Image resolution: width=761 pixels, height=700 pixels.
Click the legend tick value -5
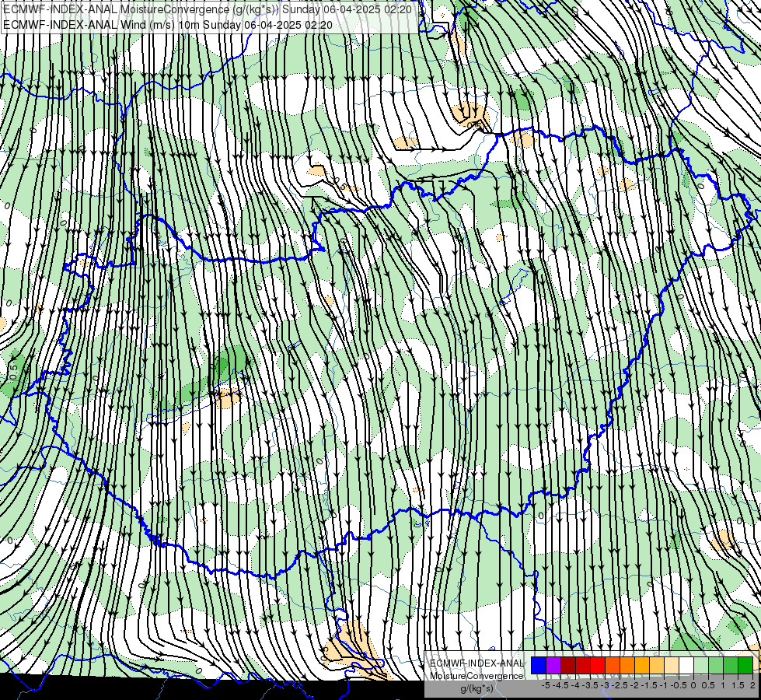[546, 685]
